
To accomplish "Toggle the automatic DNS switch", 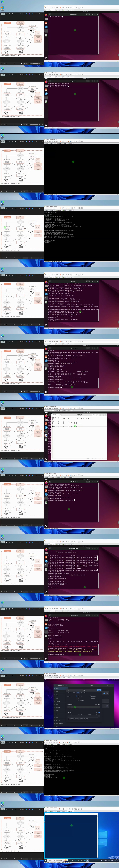I will pyautogui.click(x=99, y=704).
